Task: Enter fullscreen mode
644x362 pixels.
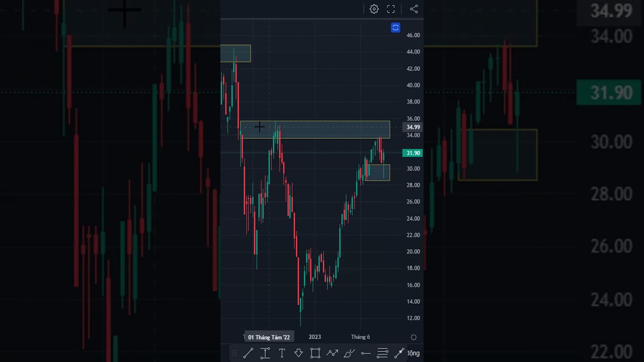Action: pyautogui.click(x=391, y=9)
